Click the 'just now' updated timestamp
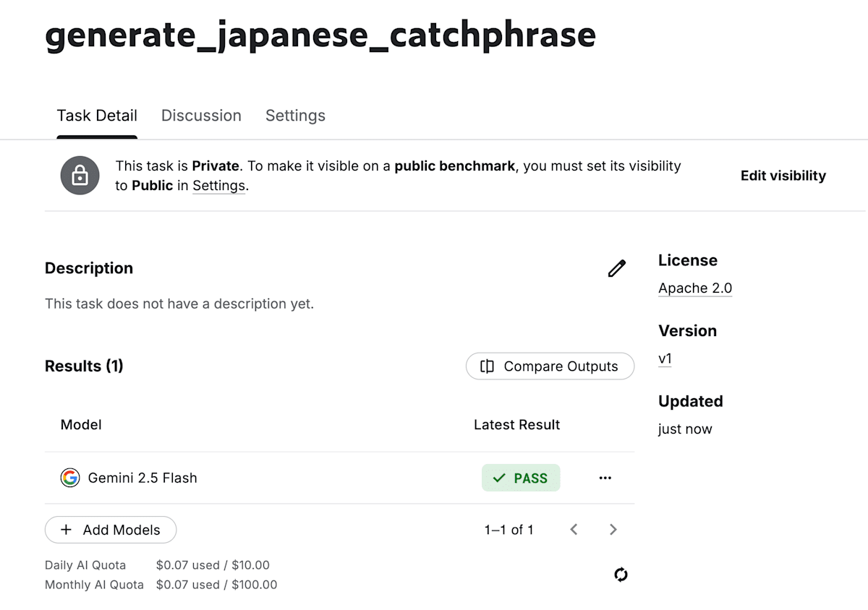 (685, 429)
